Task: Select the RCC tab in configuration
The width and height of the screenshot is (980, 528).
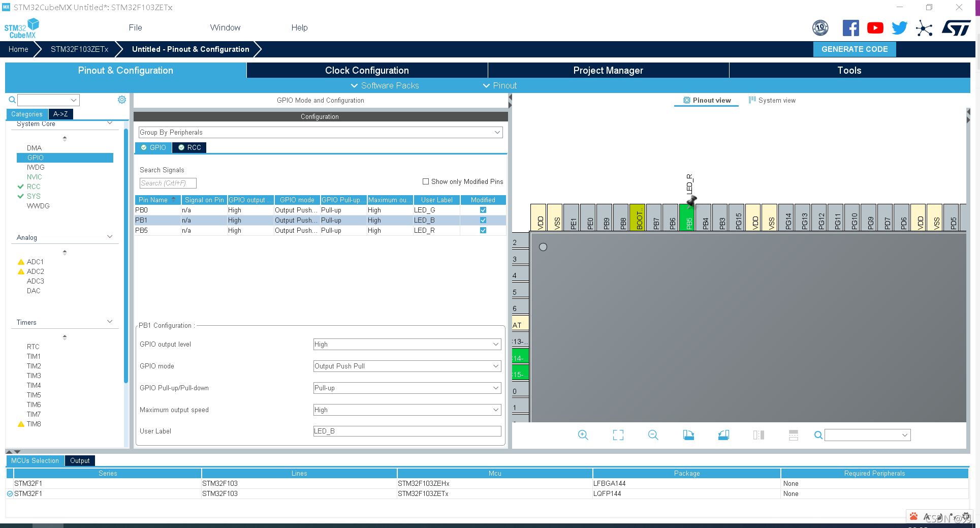Action: pyautogui.click(x=189, y=147)
